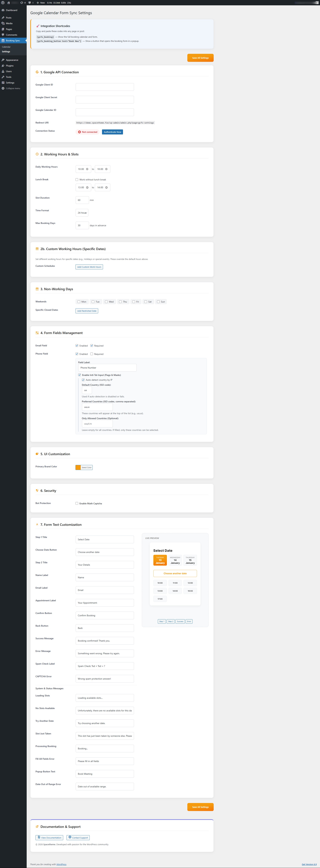This screenshot has height=868, width=320.
Task: Click Add Custom Work Hours
Action: [89, 267]
